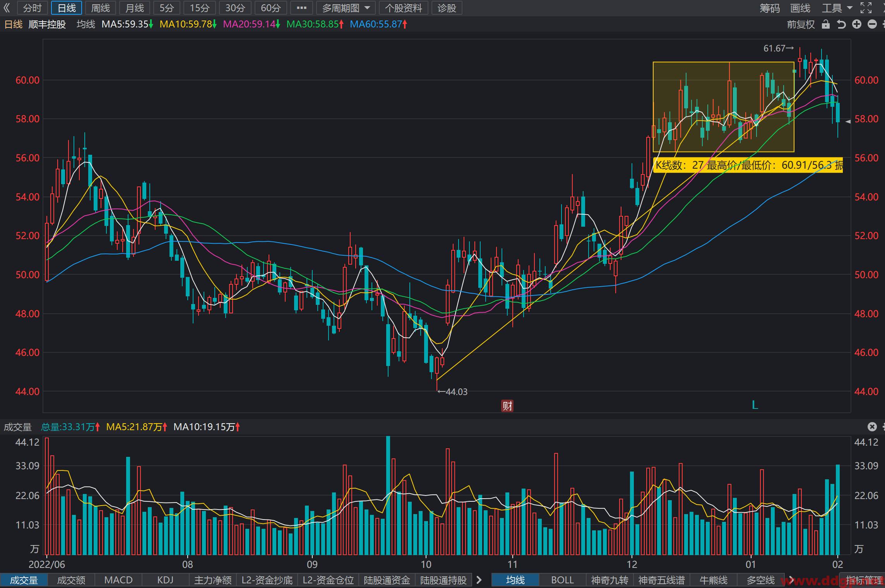This screenshot has width=885, height=588.
Task: Select the MACD indicator tab
Action: (118, 580)
